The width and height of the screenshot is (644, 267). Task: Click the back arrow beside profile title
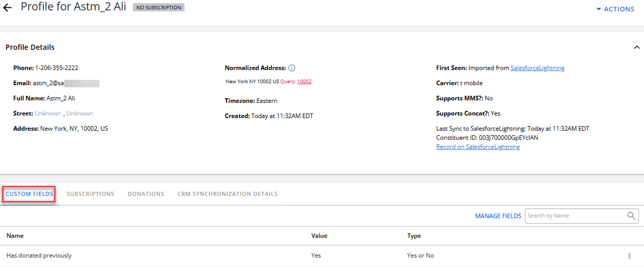(x=7, y=7)
